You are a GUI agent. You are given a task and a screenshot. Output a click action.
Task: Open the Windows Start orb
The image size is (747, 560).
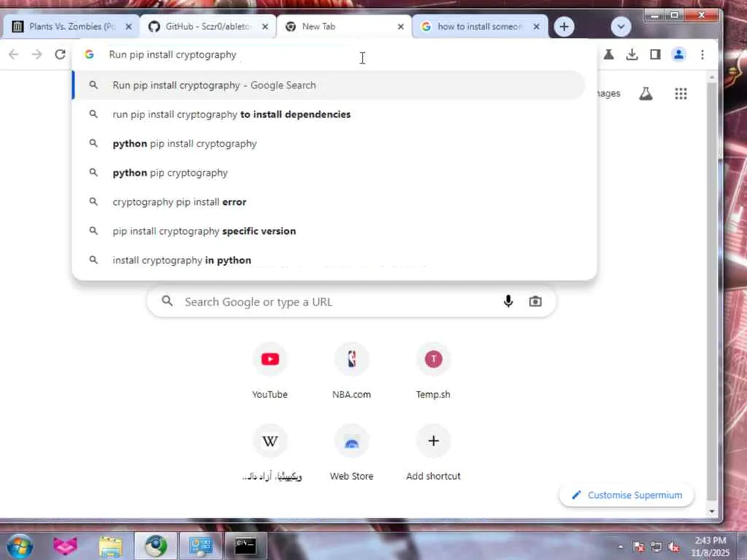click(x=20, y=545)
